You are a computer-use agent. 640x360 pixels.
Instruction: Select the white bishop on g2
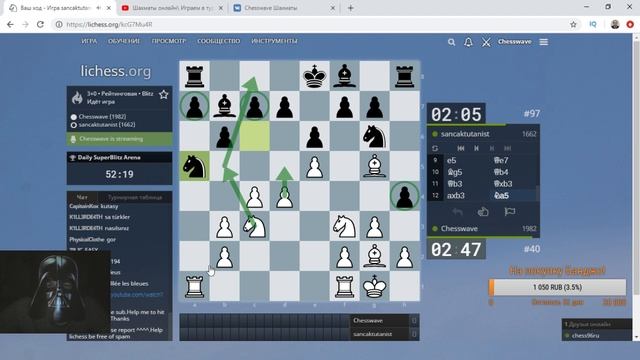click(374, 256)
